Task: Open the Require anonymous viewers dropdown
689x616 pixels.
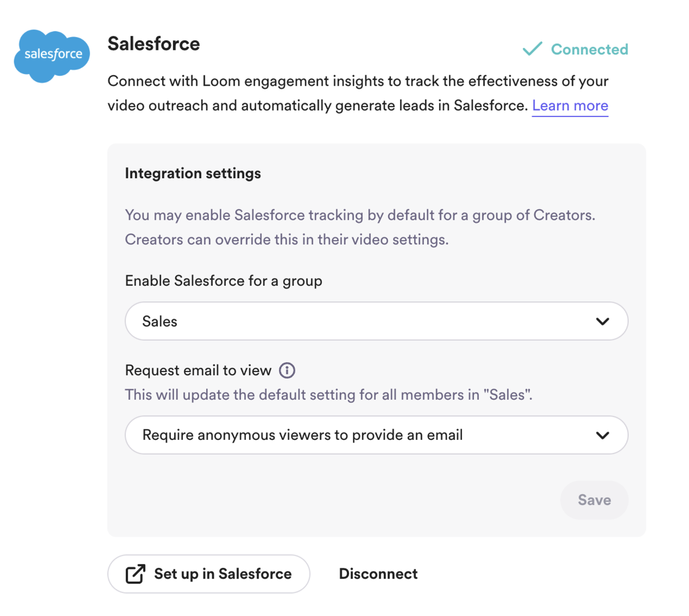Action: (x=376, y=435)
